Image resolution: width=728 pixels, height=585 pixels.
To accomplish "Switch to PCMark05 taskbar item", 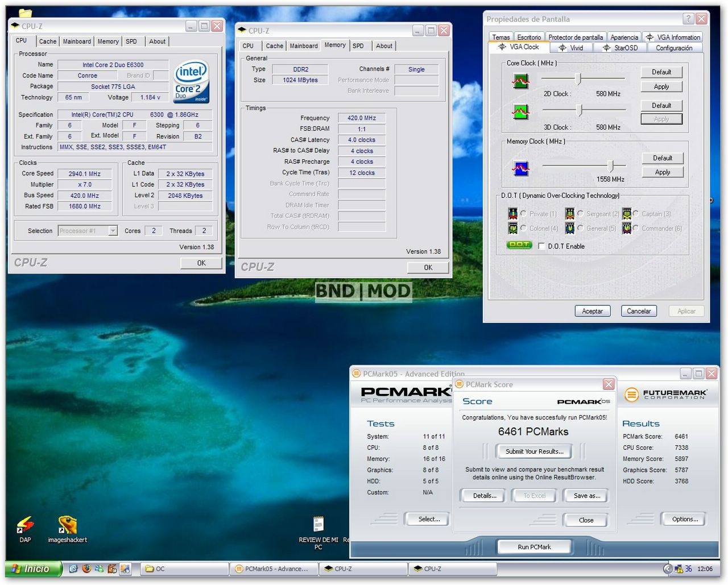I will click(274, 569).
